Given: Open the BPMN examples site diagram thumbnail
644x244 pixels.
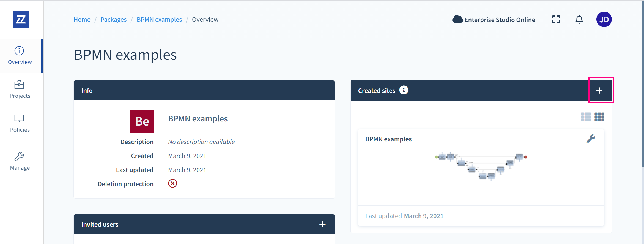Looking at the screenshot, I should pyautogui.click(x=481, y=166).
